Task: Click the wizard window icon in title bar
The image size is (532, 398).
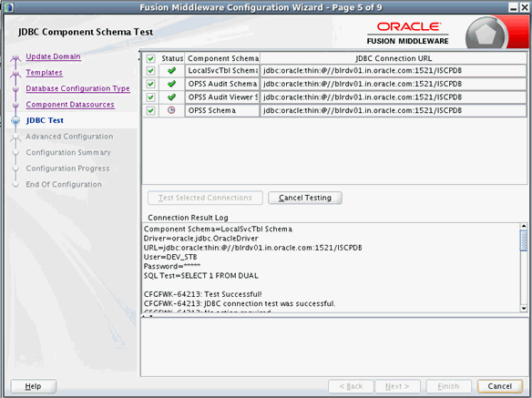Action: pos(8,7)
